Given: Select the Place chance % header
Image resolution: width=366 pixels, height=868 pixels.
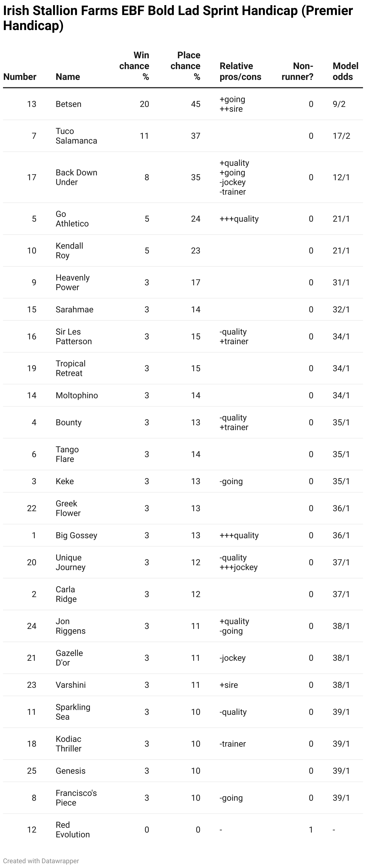Looking at the screenshot, I should tap(185, 66).
